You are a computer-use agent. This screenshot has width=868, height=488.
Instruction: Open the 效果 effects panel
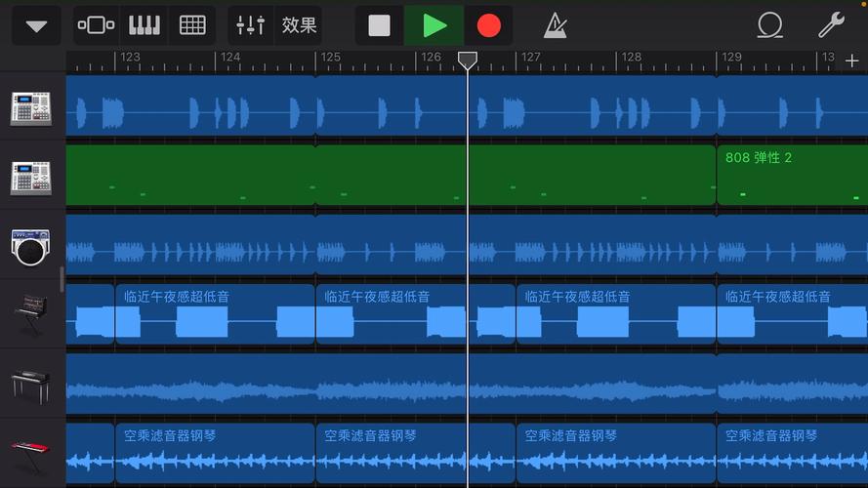coord(299,25)
